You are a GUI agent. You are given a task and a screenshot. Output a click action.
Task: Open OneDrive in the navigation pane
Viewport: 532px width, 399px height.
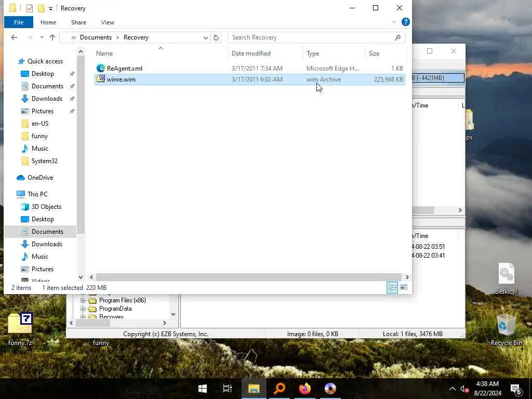pos(40,178)
